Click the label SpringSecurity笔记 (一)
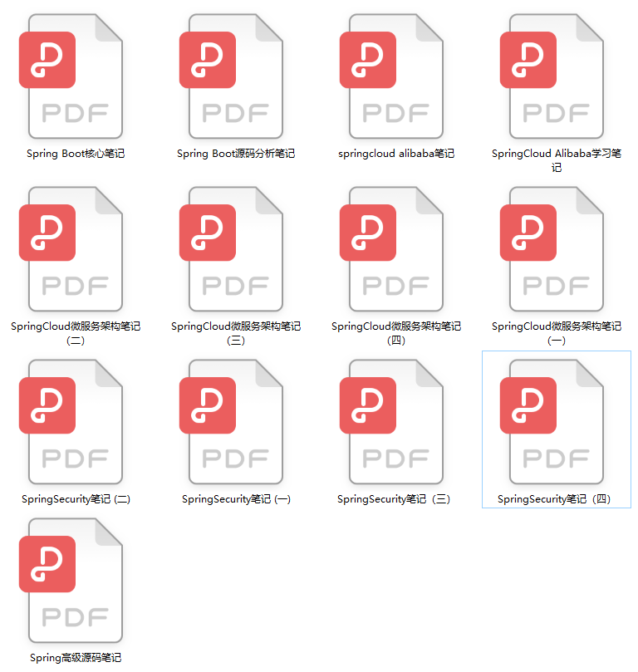Image resolution: width=638 pixels, height=672 pixels. (x=236, y=499)
